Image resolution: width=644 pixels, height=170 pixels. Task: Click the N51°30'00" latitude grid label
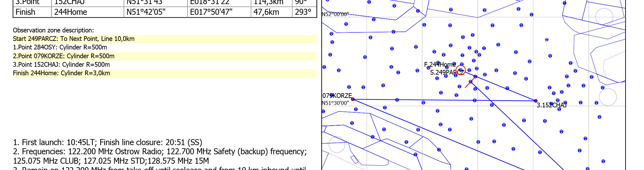(335, 103)
